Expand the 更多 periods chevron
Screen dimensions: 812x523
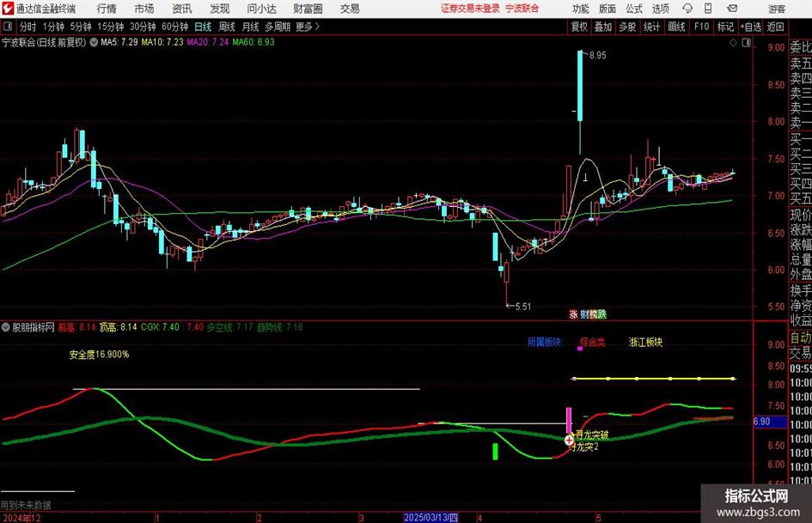tap(317, 27)
